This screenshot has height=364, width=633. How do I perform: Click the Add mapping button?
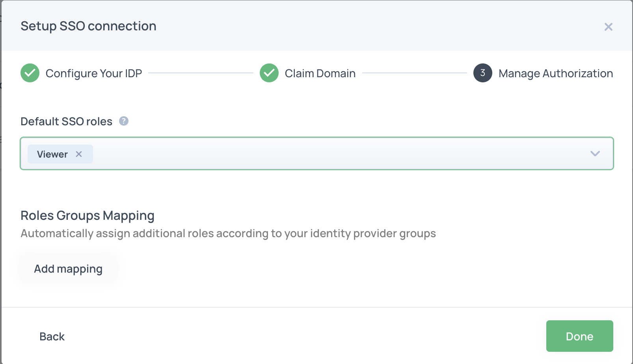coord(68,269)
